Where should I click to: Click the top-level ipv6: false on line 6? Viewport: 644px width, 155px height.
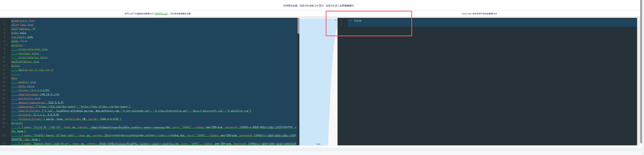[19, 41]
